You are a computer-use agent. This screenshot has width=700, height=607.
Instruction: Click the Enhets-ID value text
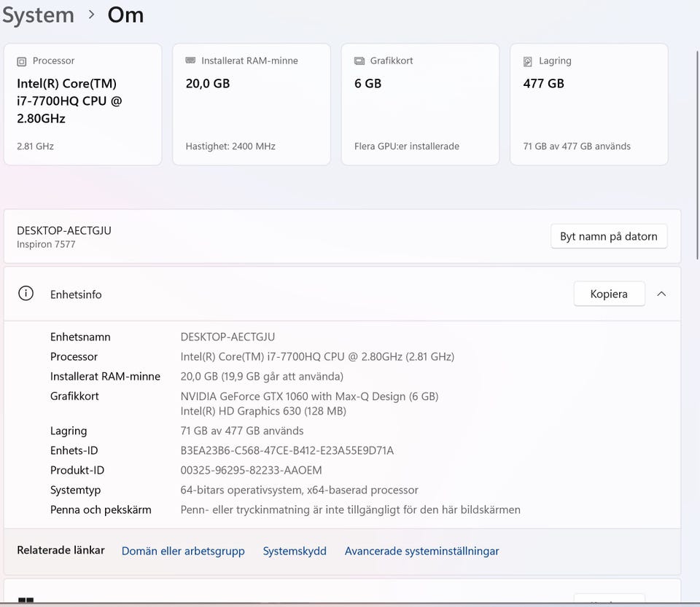tap(287, 450)
